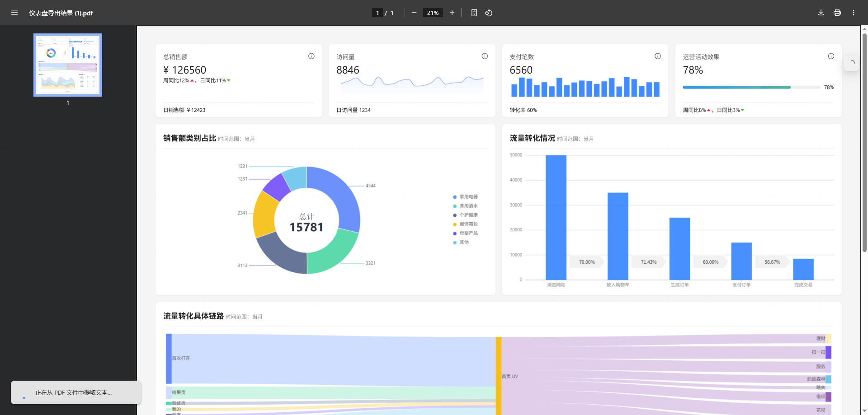Open the more actions menu
Image resolution: width=868 pixels, height=415 pixels.
pos(854,13)
